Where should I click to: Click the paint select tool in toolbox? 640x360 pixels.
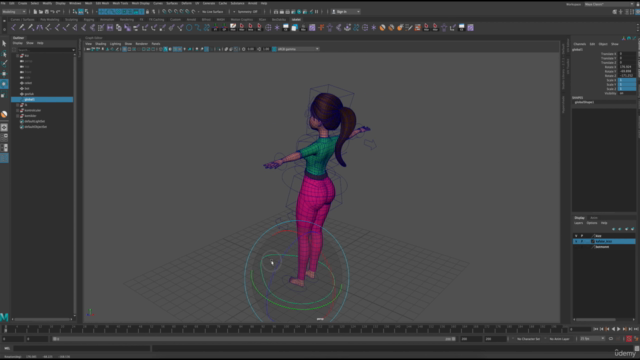[4, 64]
